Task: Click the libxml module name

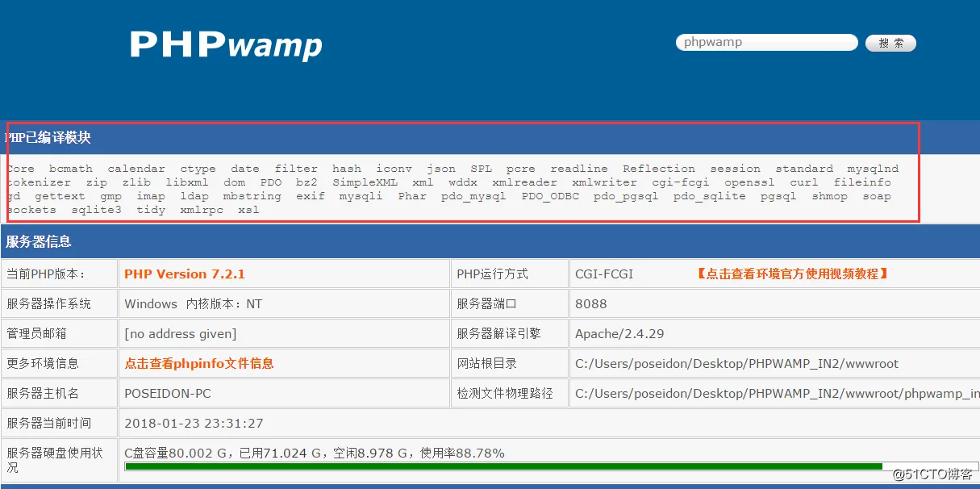Action: (187, 182)
